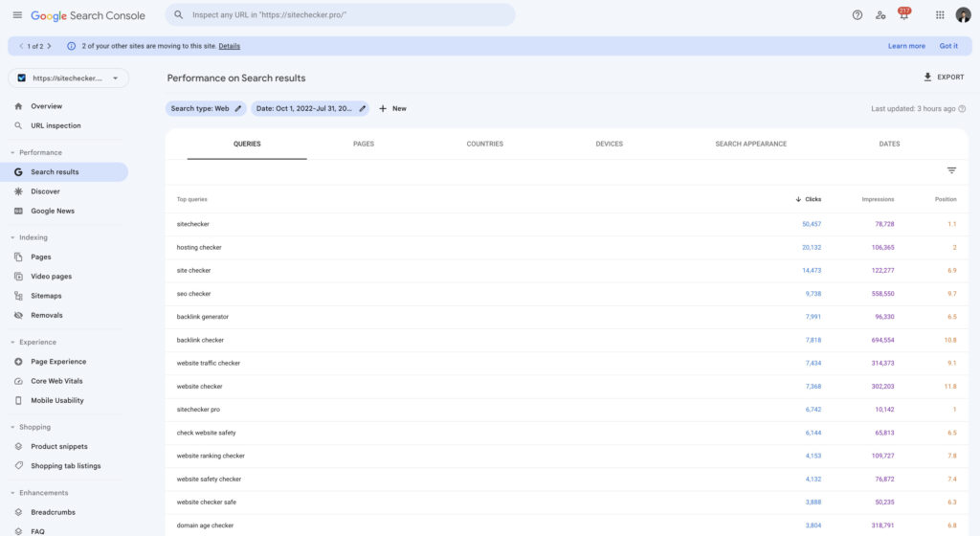The image size is (980, 536).
Task: Switch to the Queries tab
Action: pyautogui.click(x=247, y=145)
